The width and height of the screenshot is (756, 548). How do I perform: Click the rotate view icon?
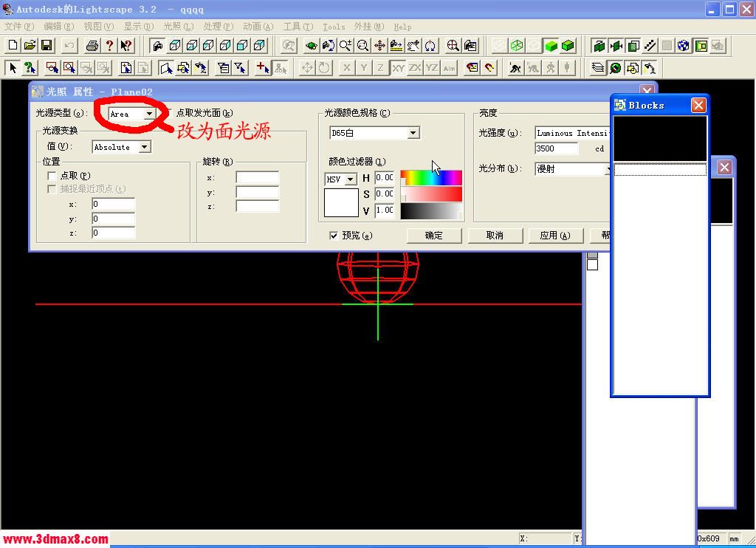pos(430,45)
